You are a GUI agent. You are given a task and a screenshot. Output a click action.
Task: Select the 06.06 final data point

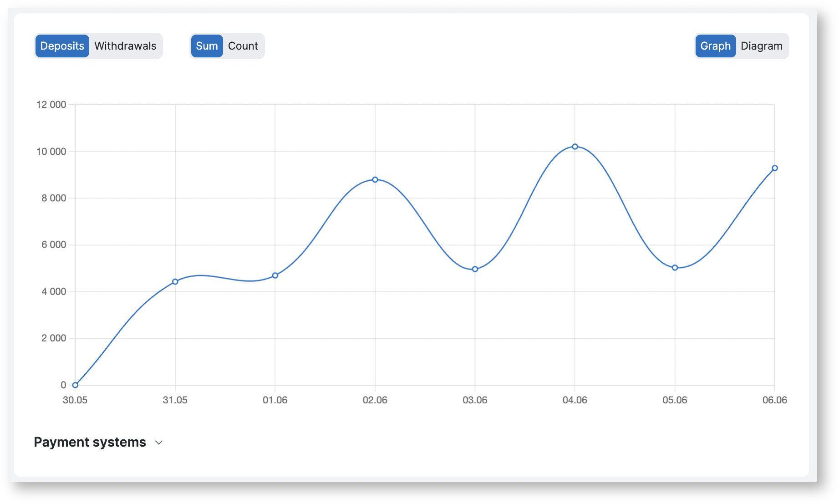tap(775, 168)
